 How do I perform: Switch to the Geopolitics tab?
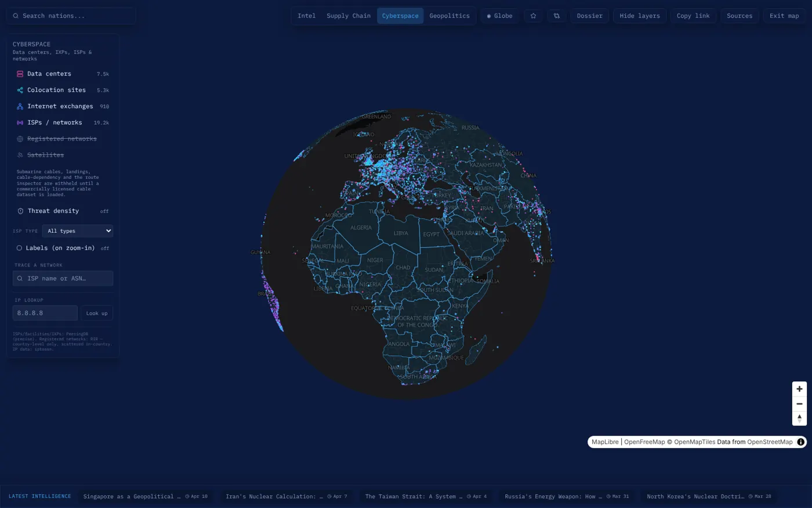click(x=449, y=16)
